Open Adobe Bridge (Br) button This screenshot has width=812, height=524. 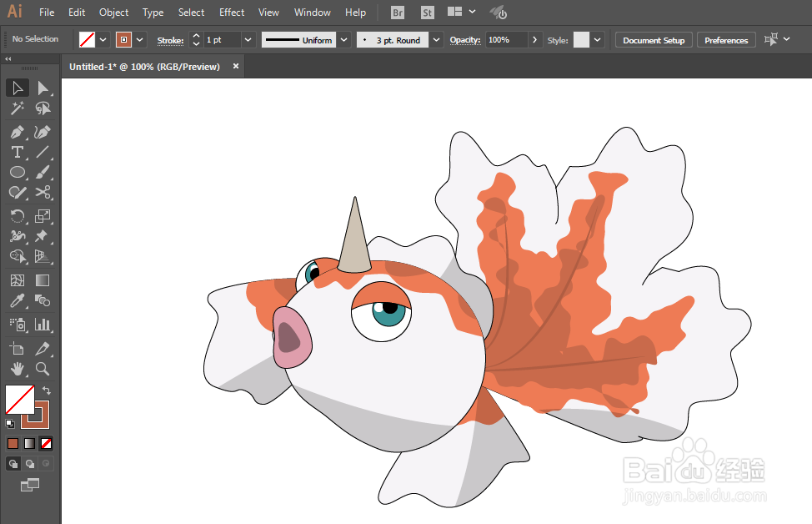coord(398,13)
